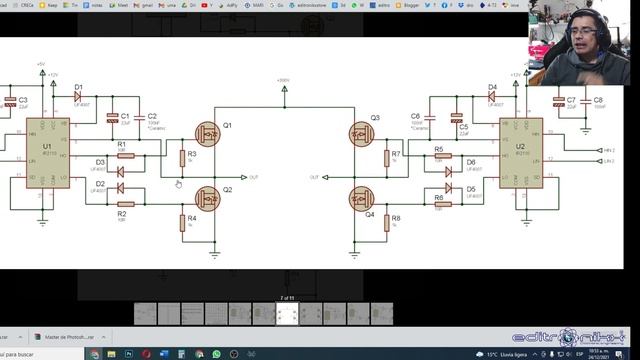Open Photoshop from the taskbar
640x360 pixels.
pos(129,354)
